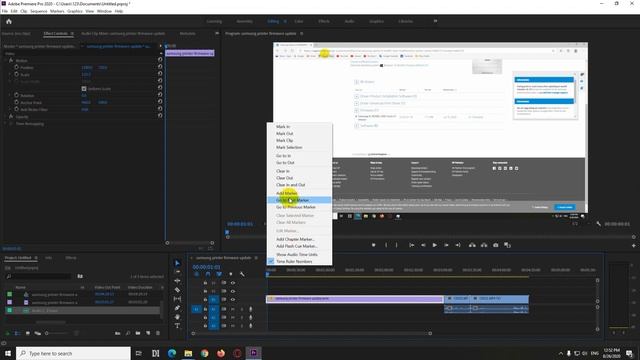640x360 pixels.
Task: Expand Scale property twirl arrow
Action: coord(10,74)
